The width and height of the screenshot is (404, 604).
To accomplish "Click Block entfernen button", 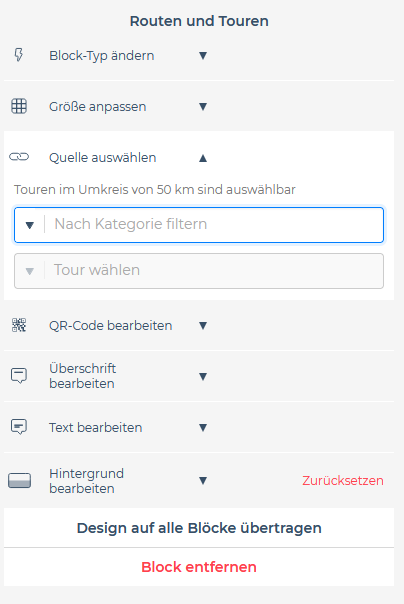I will (199, 567).
